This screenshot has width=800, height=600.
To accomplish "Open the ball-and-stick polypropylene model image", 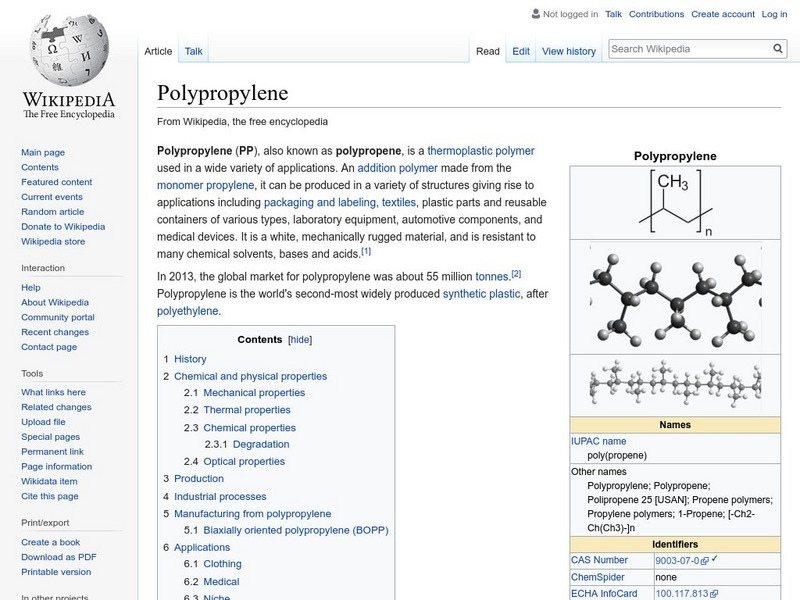I will click(675, 297).
